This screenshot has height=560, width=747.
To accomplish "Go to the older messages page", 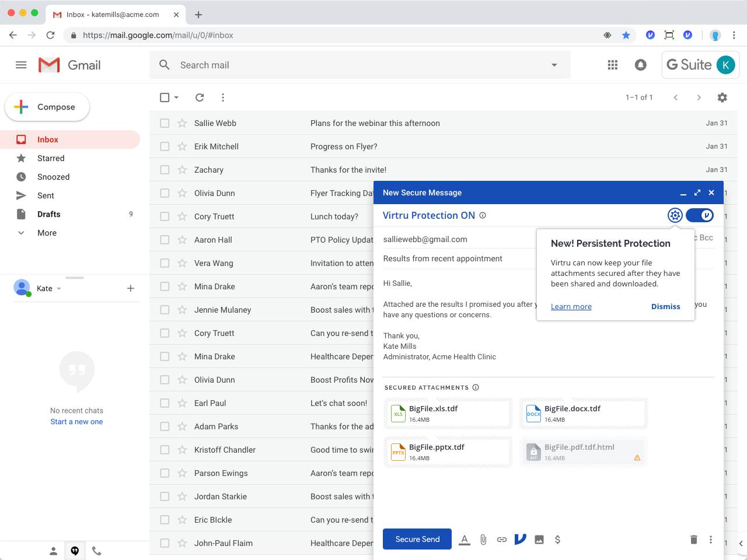I will 699,97.
